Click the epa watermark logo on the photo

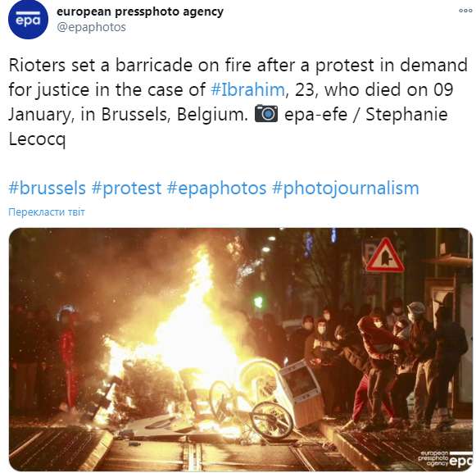pos(447,459)
